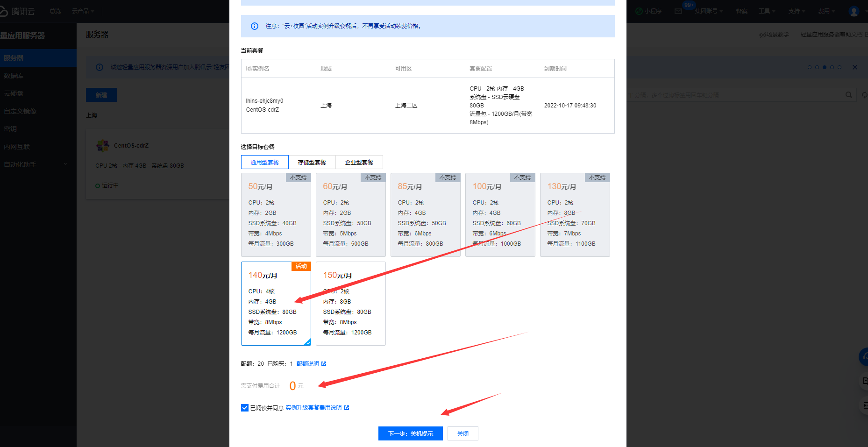The width and height of the screenshot is (868, 447).
Task: Click the lhins-ehjc8my0 instance ID text
Action: click(x=264, y=101)
